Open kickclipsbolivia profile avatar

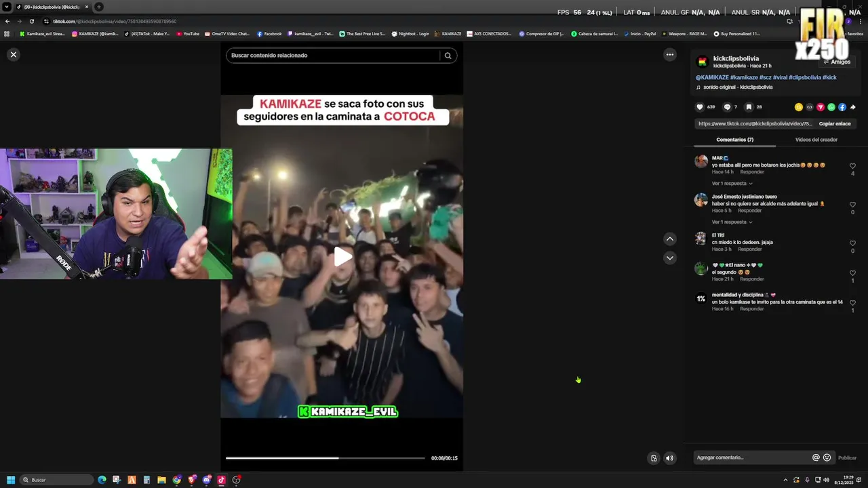(702, 62)
